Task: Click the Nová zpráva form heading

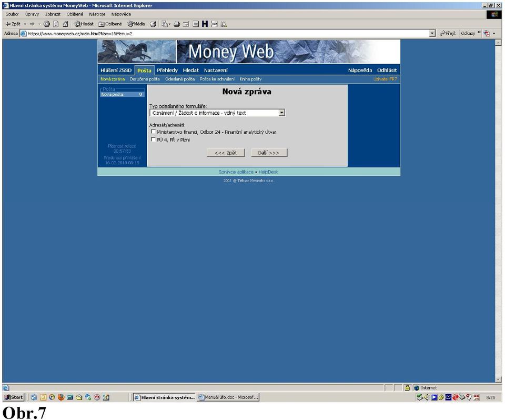Action: (x=247, y=92)
